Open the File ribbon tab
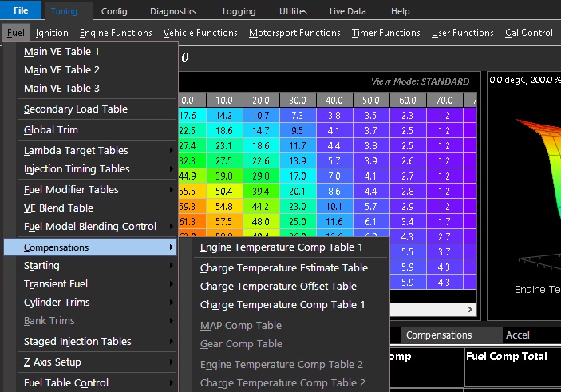This screenshot has width=561, height=392. pyautogui.click(x=21, y=11)
